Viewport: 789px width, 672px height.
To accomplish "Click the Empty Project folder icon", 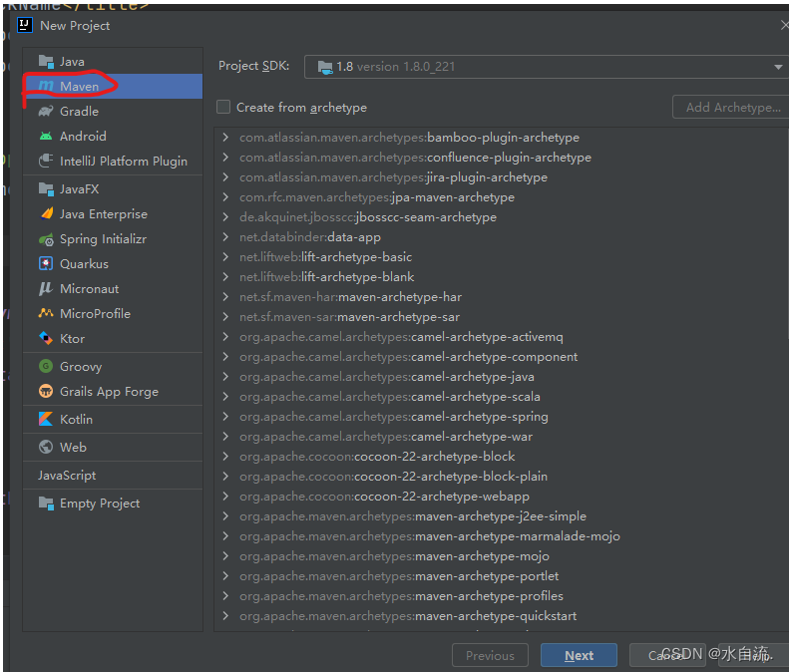I will tap(46, 503).
